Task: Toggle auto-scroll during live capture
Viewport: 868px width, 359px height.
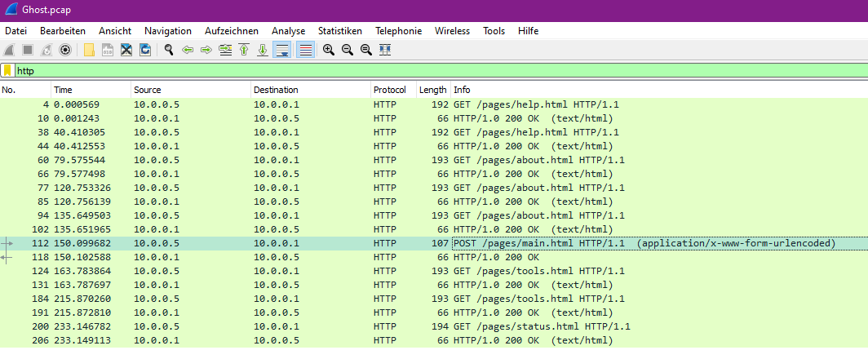Action: [282, 50]
